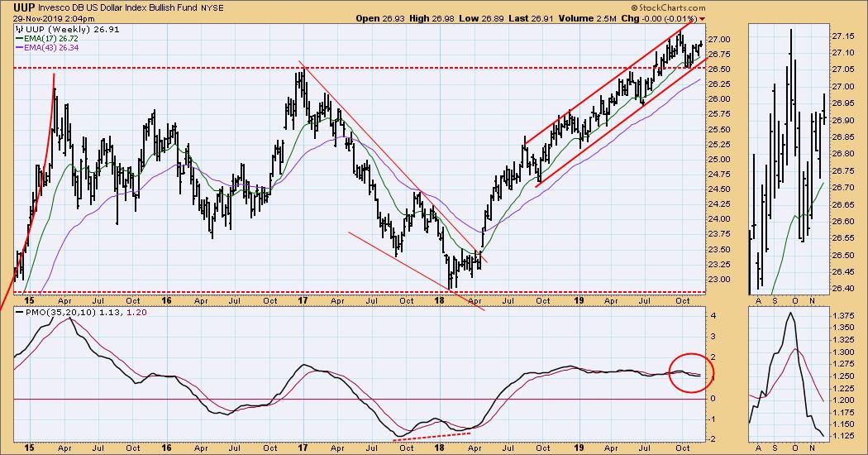Click the Open 26.93 value

[x=381, y=18]
